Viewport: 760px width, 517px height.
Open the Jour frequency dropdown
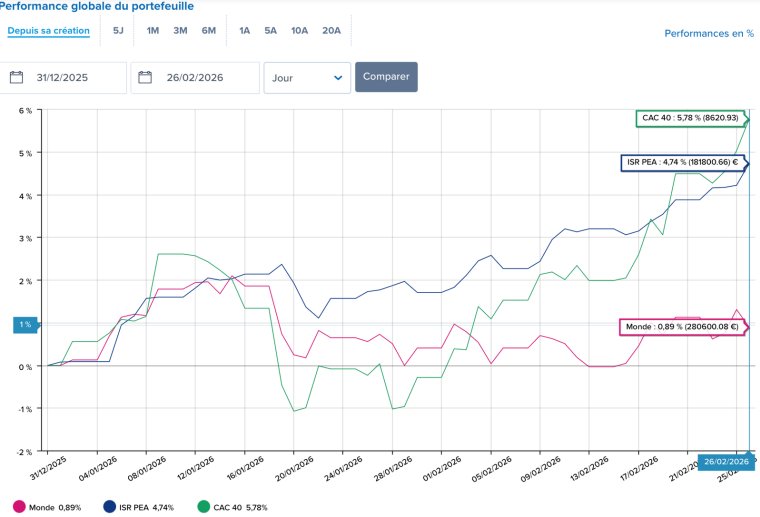pos(307,78)
